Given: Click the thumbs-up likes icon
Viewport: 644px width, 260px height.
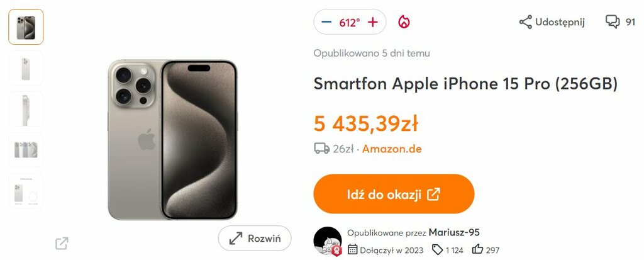Looking at the screenshot, I should tap(478, 249).
